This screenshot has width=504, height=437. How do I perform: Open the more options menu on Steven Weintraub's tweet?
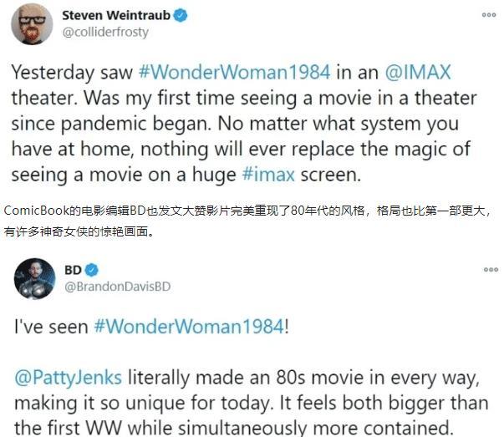pos(489,15)
